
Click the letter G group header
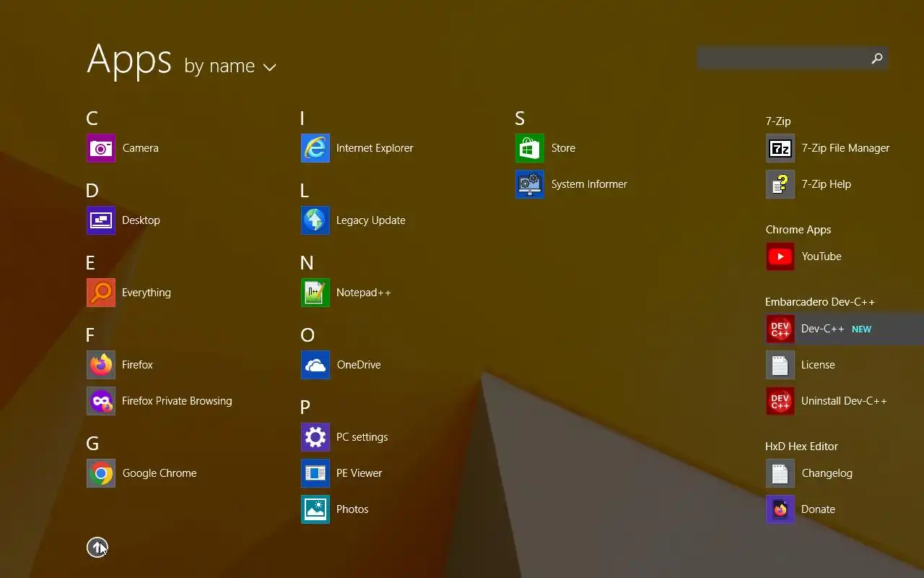(x=92, y=444)
